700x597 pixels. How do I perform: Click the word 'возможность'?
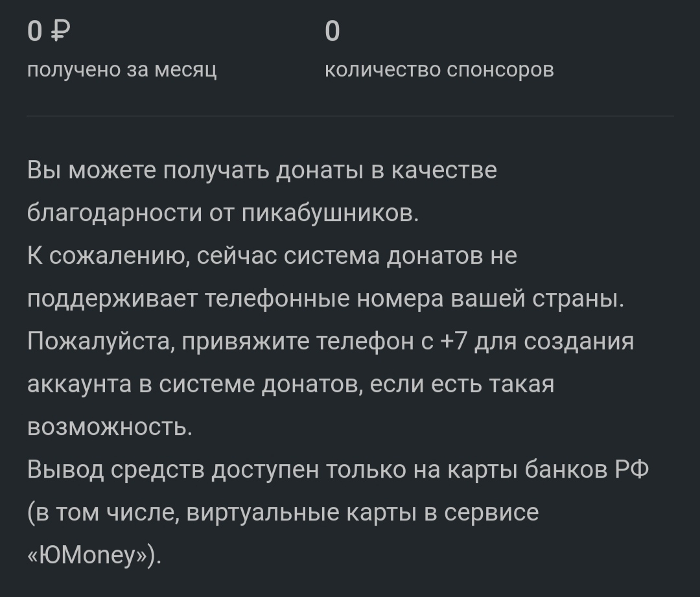[x=110, y=427]
